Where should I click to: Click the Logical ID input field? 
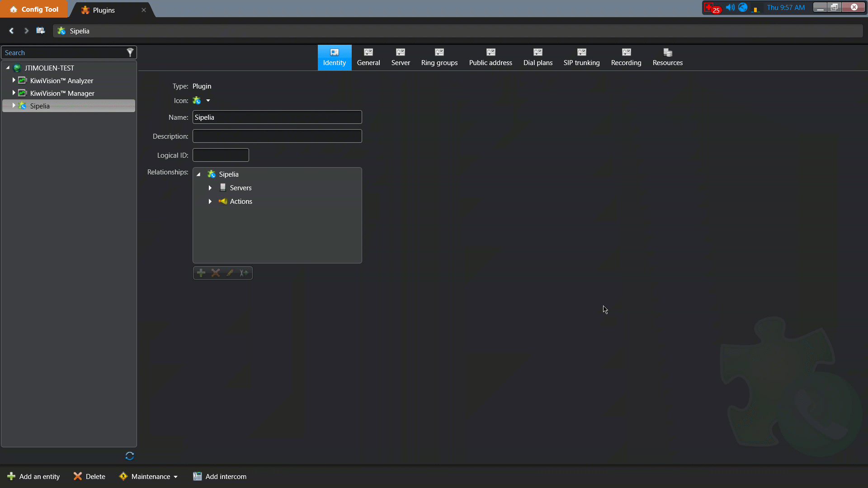[221, 155]
